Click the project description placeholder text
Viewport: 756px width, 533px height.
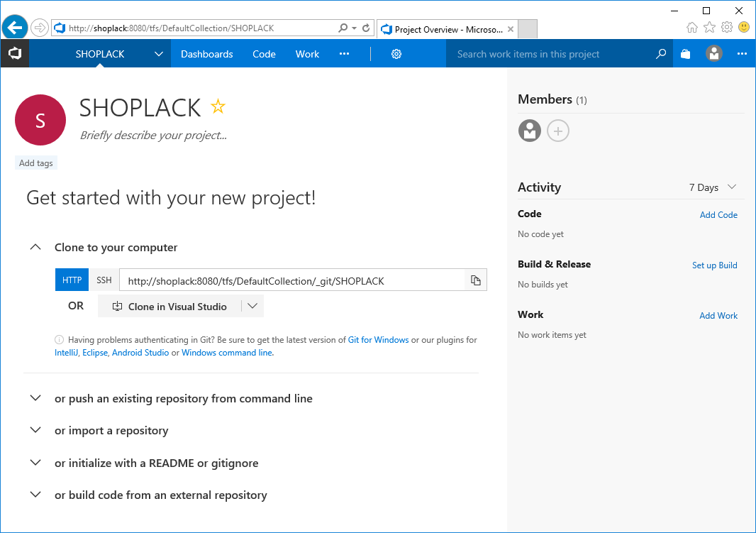click(153, 136)
